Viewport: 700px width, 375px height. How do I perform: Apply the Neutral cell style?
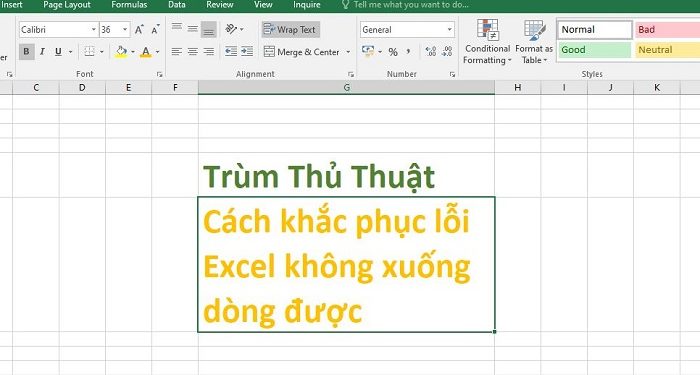click(667, 50)
